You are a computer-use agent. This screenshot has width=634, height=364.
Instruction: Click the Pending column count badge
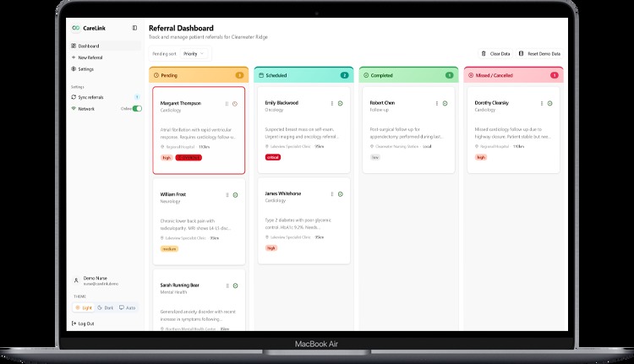pyautogui.click(x=239, y=75)
